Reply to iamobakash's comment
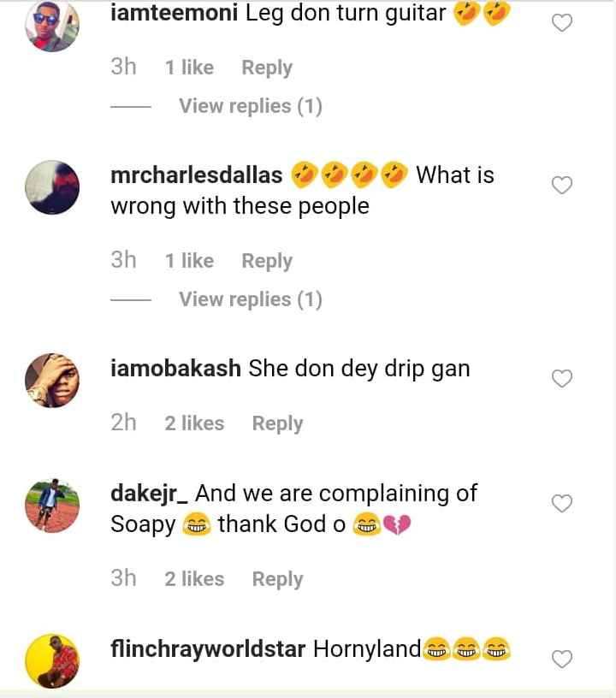The image size is (616, 698). [x=277, y=423]
